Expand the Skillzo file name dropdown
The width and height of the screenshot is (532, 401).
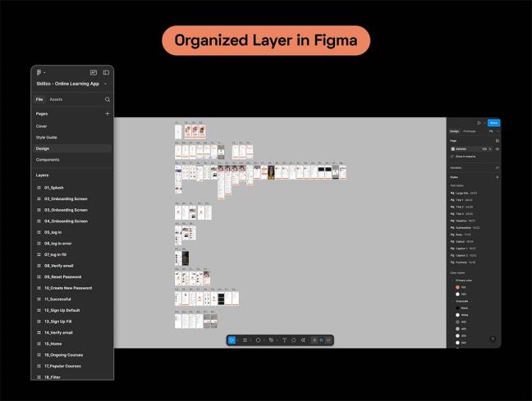point(105,84)
